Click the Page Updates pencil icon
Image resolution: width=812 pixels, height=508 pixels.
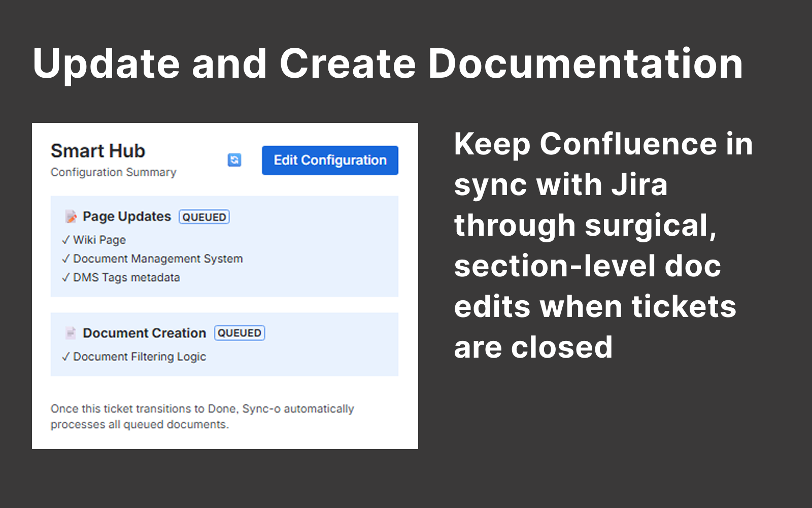point(71,217)
